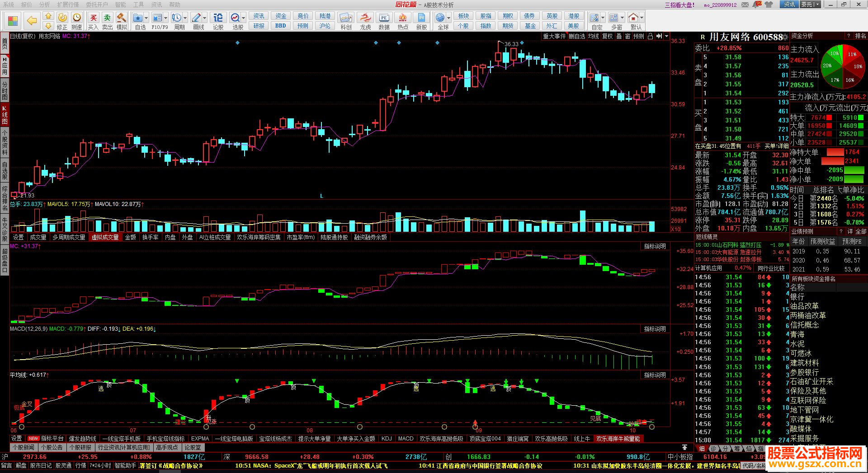Switch to the KDJ indicator tab
The width and height of the screenshot is (868, 473).
(387, 439)
